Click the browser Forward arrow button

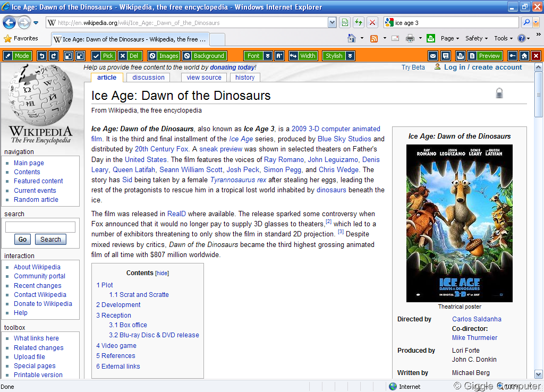pyautogui.click(x=24, y=23)
